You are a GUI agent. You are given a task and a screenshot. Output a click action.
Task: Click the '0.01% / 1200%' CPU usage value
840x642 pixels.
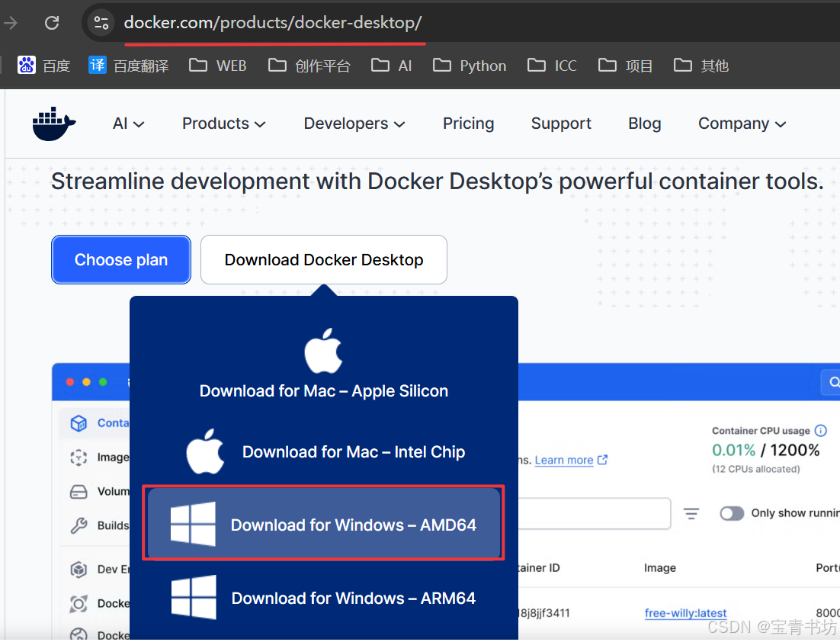pos(765,450)
